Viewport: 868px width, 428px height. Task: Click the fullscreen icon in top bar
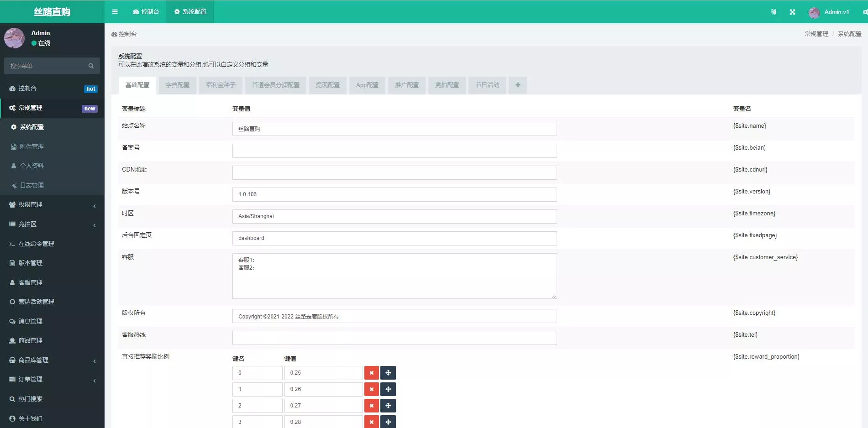(x=792, y=12)
